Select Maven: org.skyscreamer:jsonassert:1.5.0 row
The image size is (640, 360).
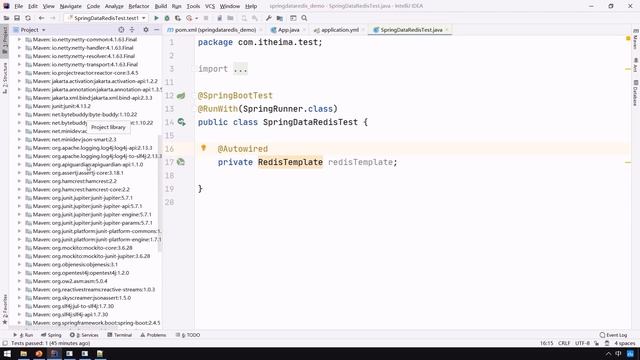point(86,298)
